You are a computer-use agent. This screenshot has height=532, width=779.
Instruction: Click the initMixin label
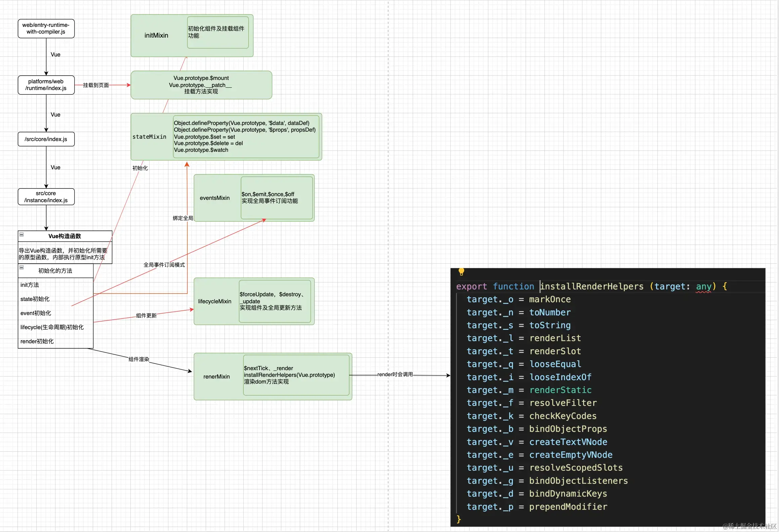pos(156,36)
